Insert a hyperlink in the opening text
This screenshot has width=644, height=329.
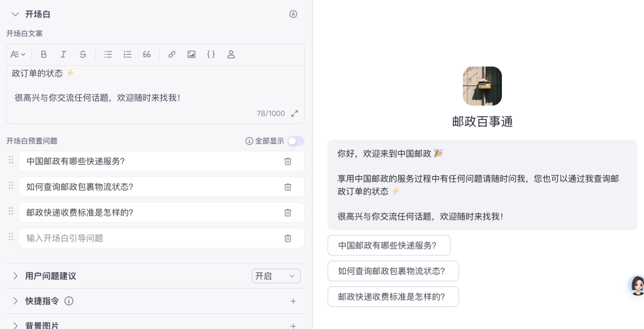[172, 55]
